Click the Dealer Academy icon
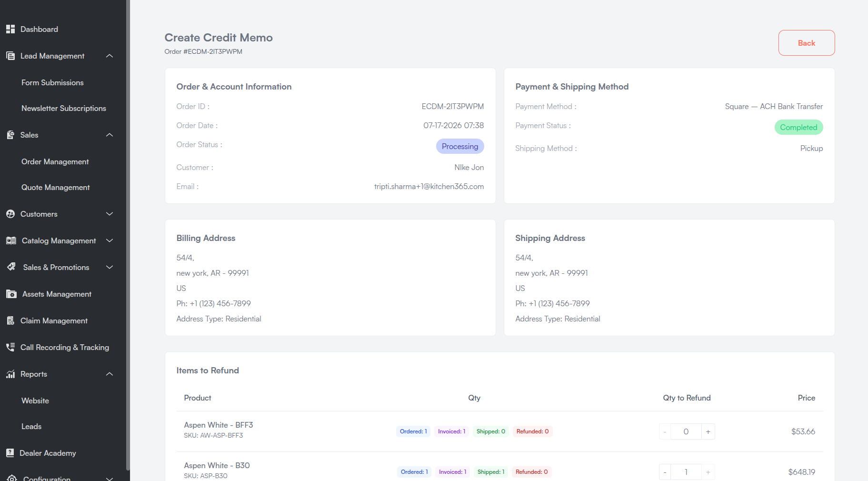The width and height of the screenshot is (868, 481). tap(10, 453)
